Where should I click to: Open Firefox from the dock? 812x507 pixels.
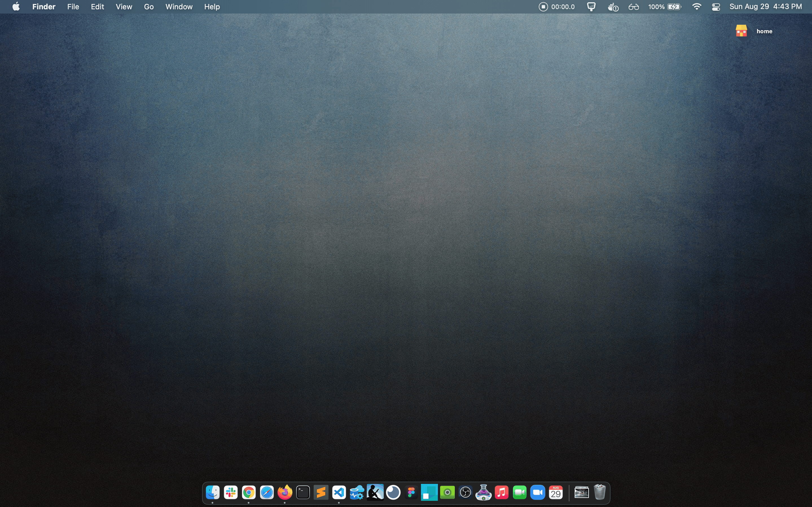(285, 492)
